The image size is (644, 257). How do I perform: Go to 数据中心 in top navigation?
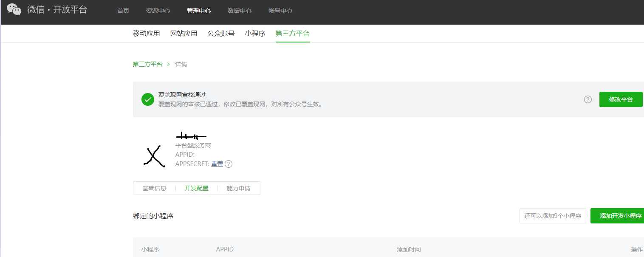point(240,11)
